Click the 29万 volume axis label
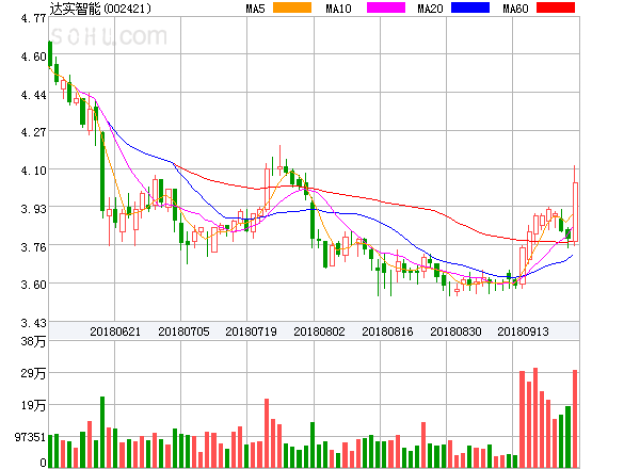Image resolution: width=640 pixels, height=469 pixels. [x=33, y=373]
